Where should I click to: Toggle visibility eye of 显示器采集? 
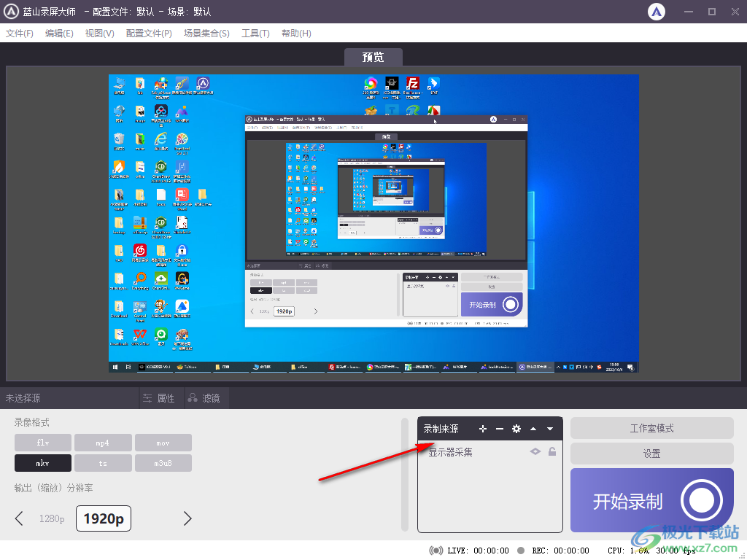(535, 451)
